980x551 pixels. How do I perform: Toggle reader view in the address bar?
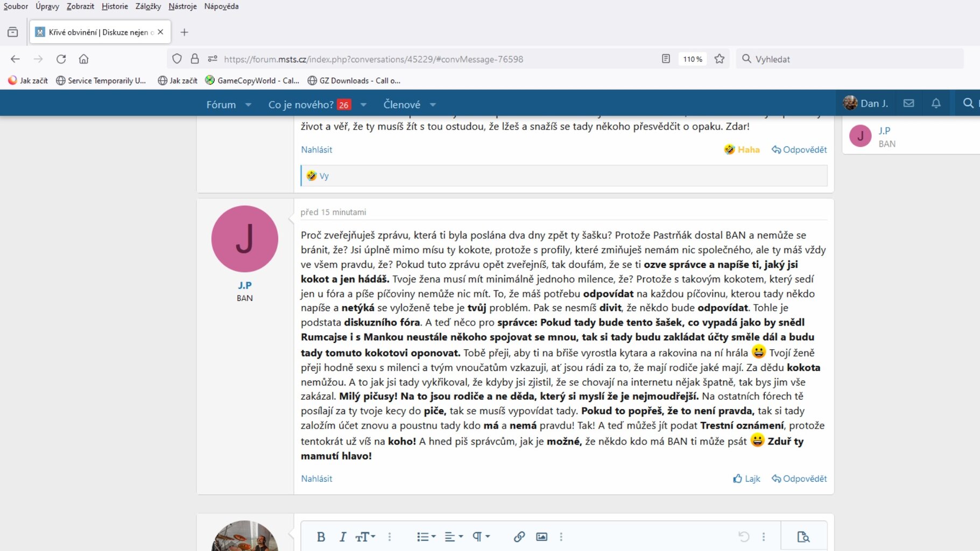pos(666,59)
